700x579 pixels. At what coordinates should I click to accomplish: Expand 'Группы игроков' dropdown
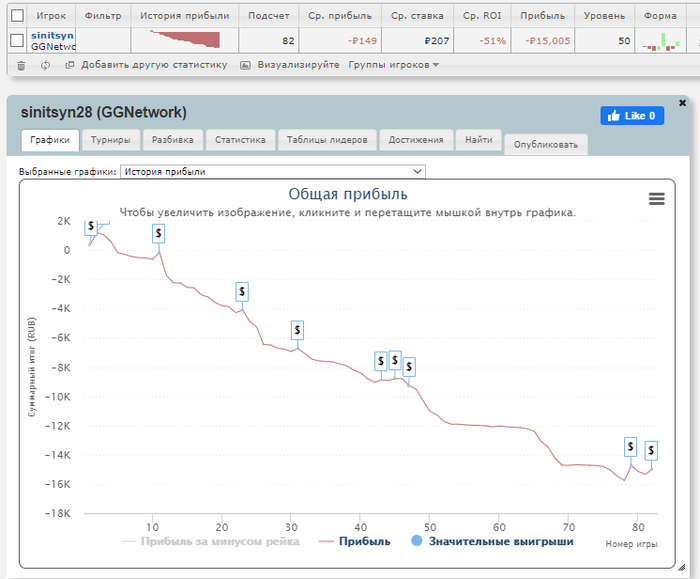393,65
